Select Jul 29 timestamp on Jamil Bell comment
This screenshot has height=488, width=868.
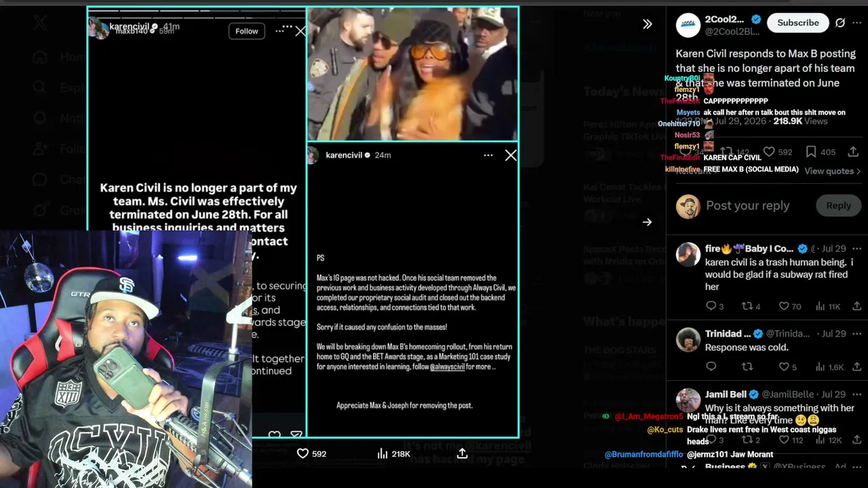coord(833,394)
